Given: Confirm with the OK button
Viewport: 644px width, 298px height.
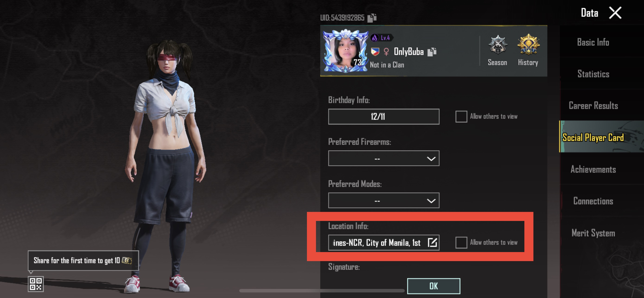Looking at the screenshot, I should click(434, 286).
